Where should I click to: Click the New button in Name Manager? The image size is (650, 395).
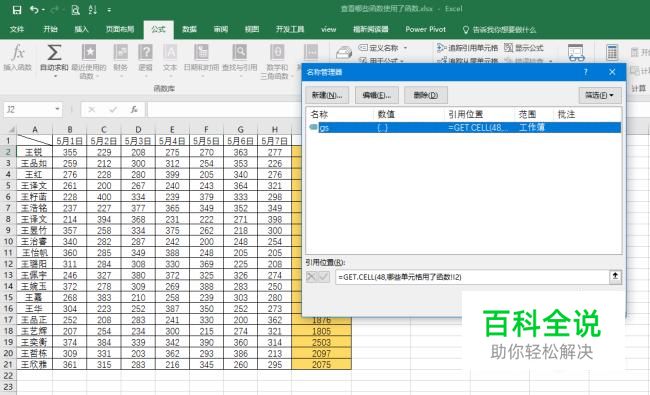[327, 95]
